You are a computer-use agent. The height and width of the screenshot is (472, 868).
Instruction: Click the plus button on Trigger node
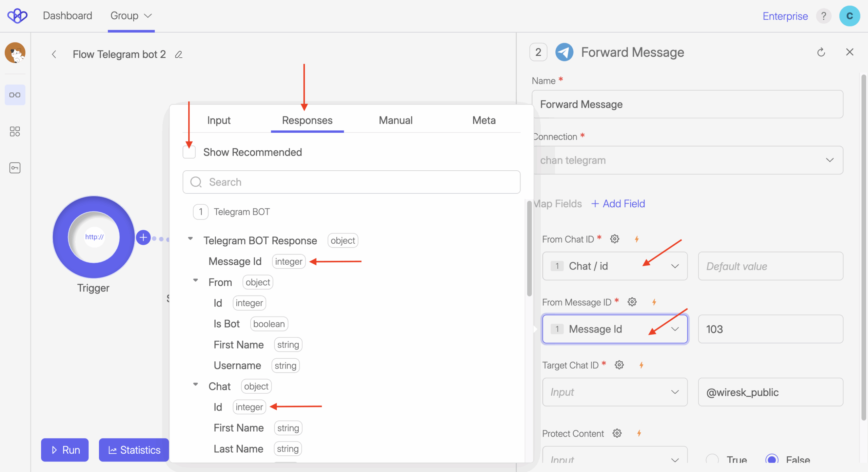pos(143,237)
